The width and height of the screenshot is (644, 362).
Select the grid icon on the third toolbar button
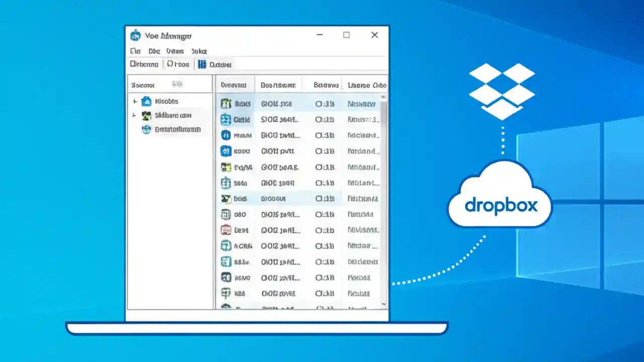click(x=201, y=64)
